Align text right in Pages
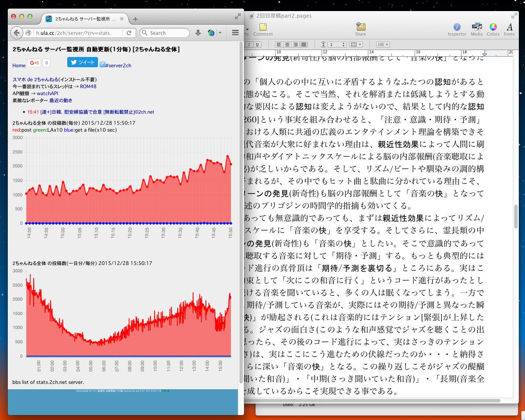Image resolution: width=525 pixels, height=420 pixels. pyautogui.click(x=295, y=44)
